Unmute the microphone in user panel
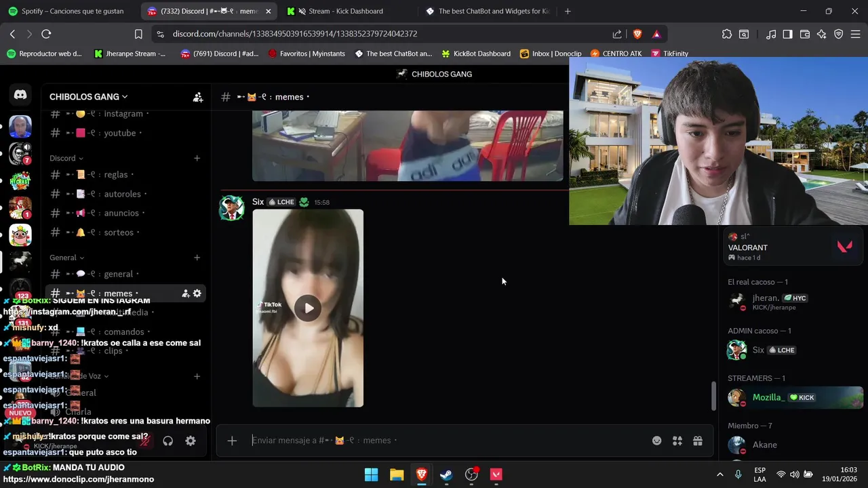868x488 pixels. click(145, 441)
